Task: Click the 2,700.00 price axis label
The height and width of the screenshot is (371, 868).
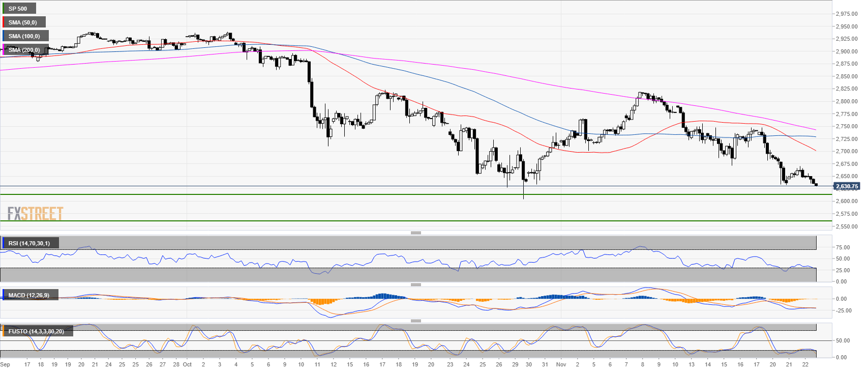Action: click(847, 151)
